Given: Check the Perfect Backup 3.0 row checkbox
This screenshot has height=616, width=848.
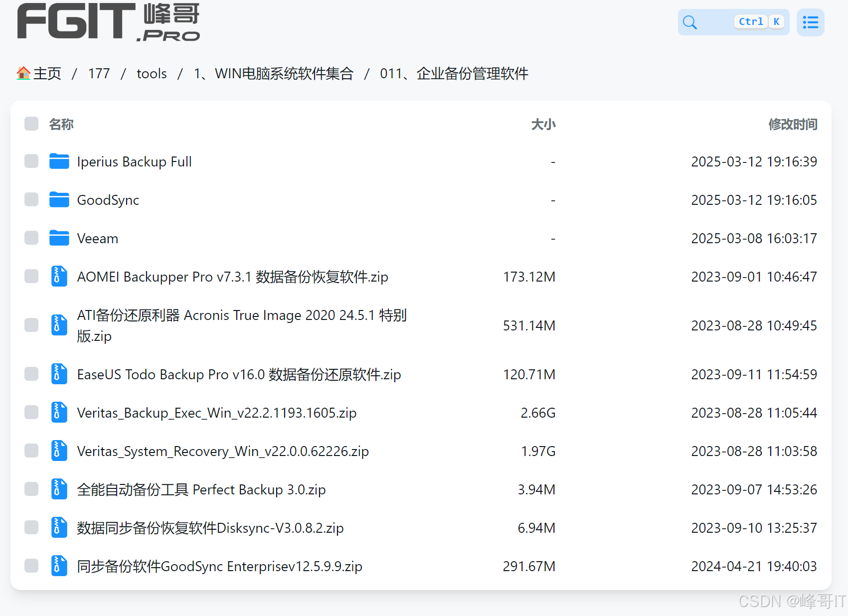Looking at the screenshot, I should coord(31,489).
